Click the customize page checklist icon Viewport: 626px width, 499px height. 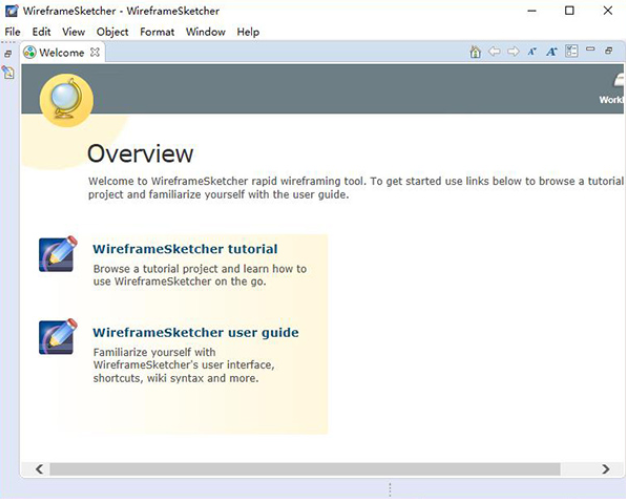pyautogui.click(x=571, y=51)
